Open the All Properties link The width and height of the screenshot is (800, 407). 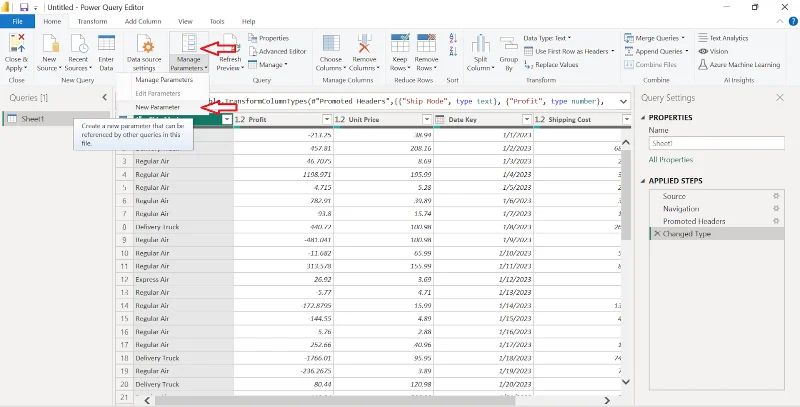[670, 160]
